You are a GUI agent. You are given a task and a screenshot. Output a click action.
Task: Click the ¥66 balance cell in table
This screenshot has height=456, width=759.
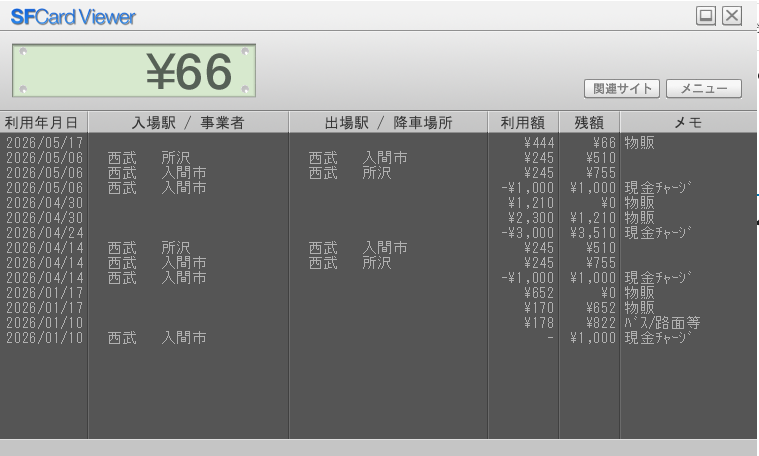(x=604, y=143)
